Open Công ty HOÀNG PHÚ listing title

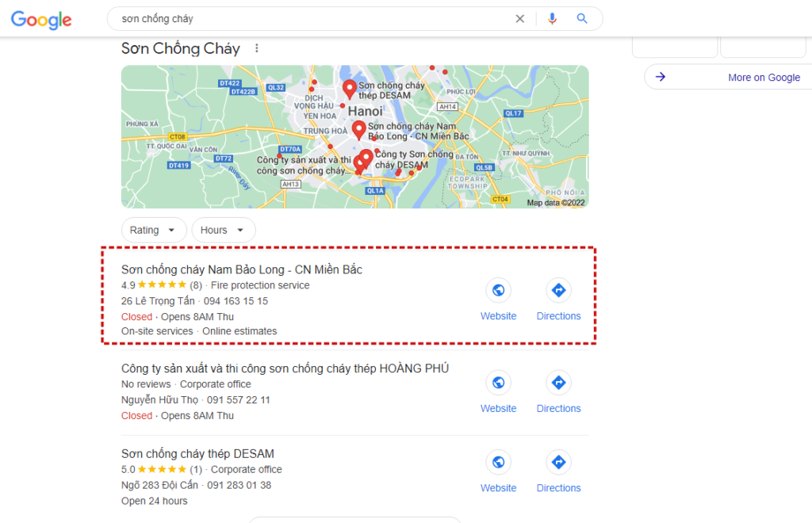tap(285, 368)
